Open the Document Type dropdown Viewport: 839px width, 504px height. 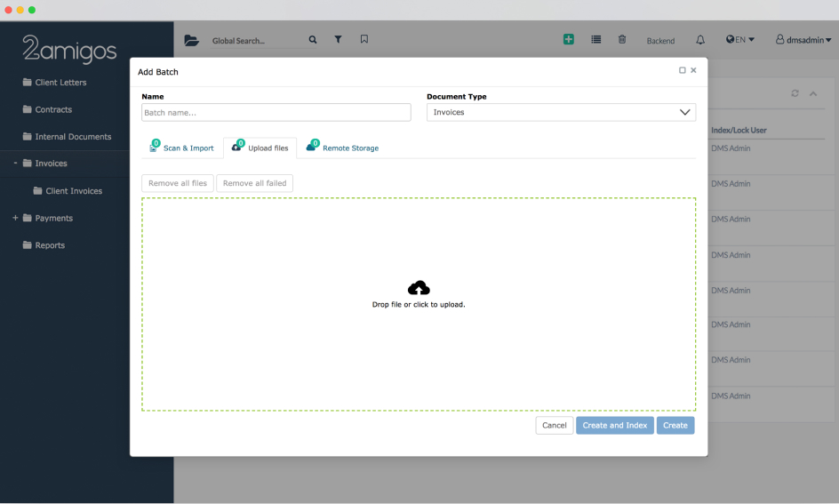pos(561,113)
